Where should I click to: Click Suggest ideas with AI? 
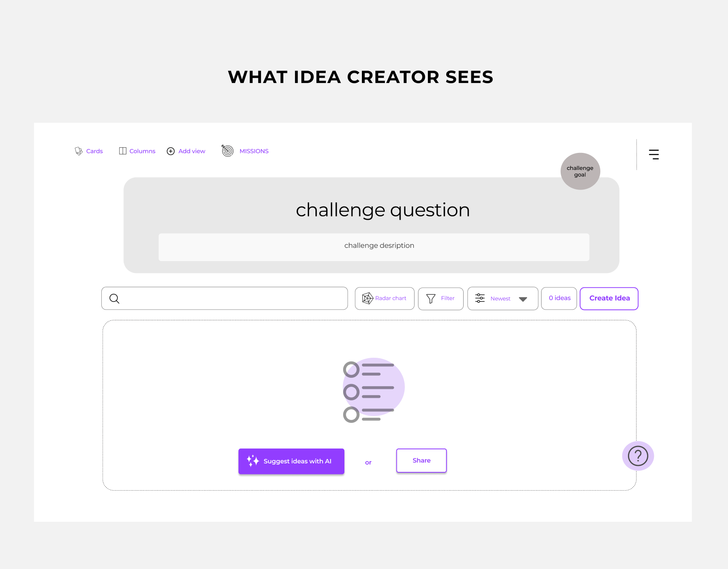click(291, 461)
